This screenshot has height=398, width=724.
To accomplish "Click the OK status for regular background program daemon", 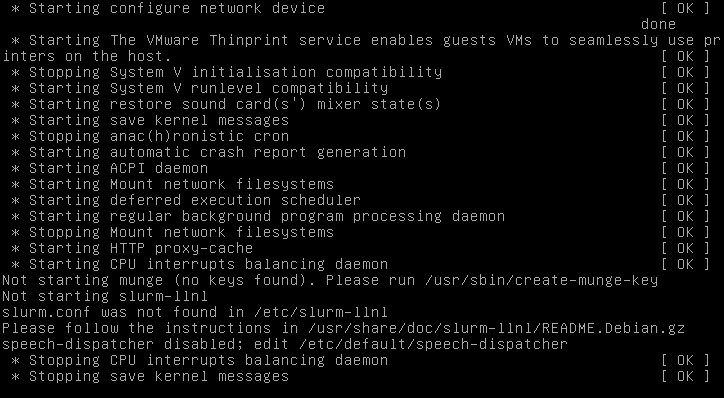I will coord(685,216).
